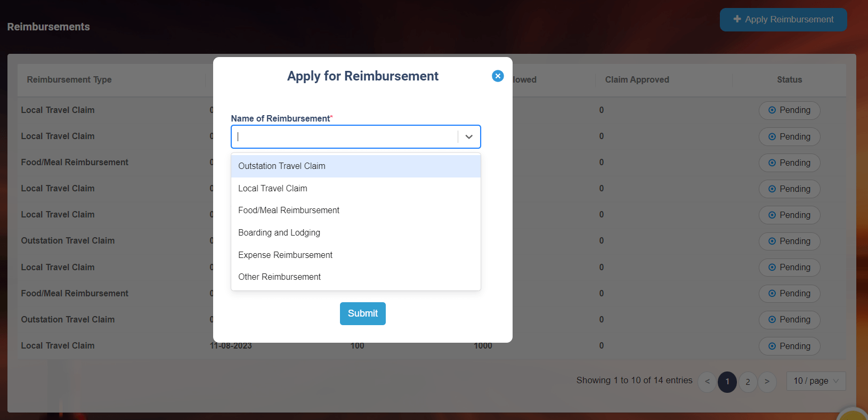Select Other Reimbursement option

tap(279, 277)
